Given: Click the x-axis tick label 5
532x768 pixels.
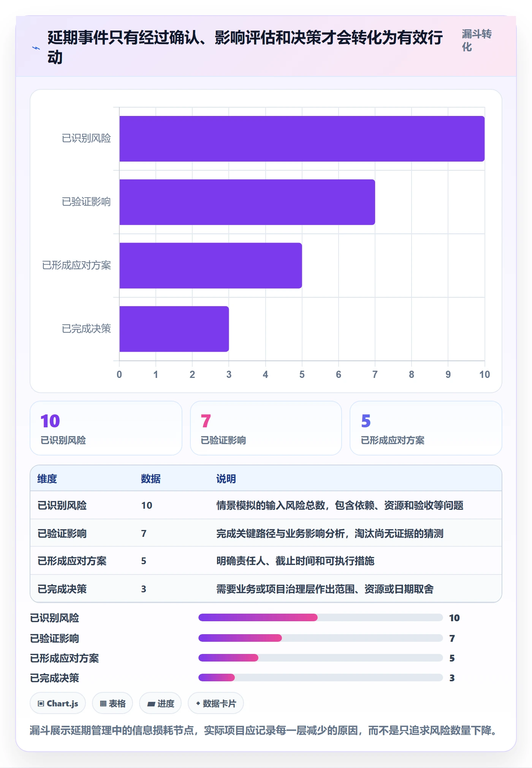Looking at the screenshot, I should [x=302, y=374].
